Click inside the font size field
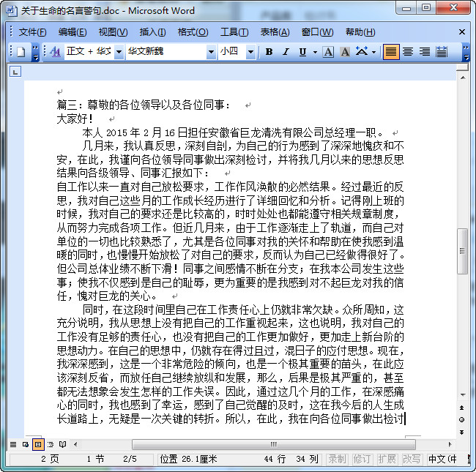 coord(232,51)
